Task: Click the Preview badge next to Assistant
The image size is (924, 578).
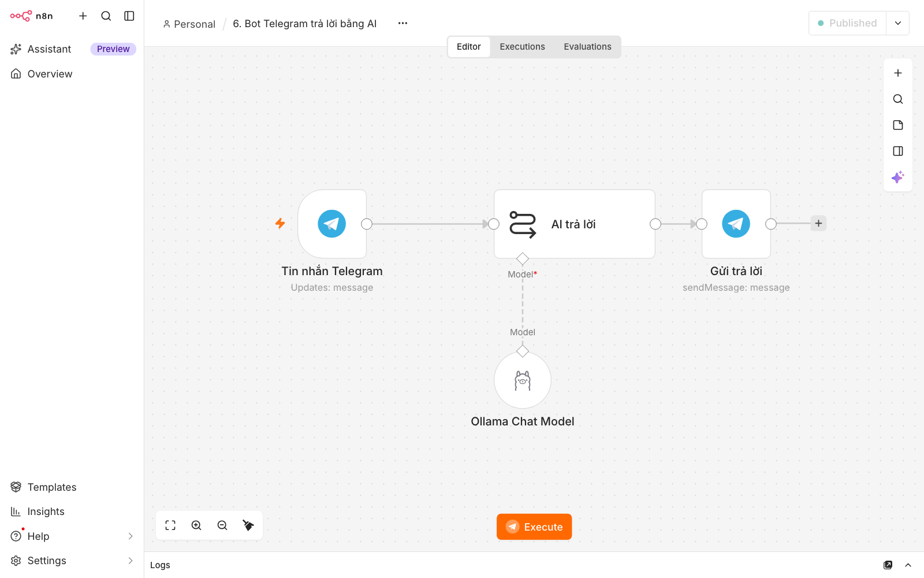Action: click(113, 49)
